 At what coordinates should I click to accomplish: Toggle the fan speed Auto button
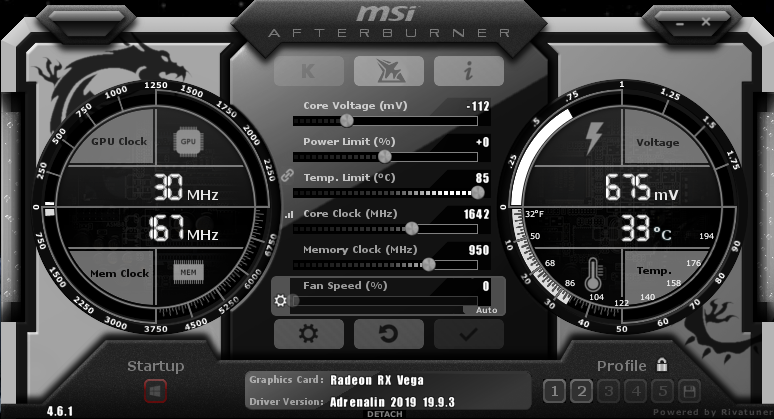pos(486,310)
